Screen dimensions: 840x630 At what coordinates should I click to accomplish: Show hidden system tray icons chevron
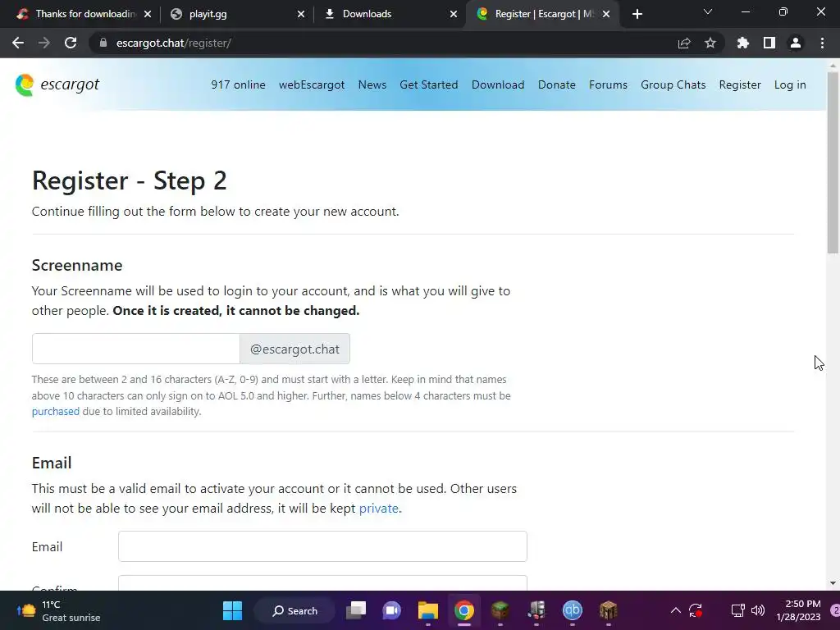(676, 610)
